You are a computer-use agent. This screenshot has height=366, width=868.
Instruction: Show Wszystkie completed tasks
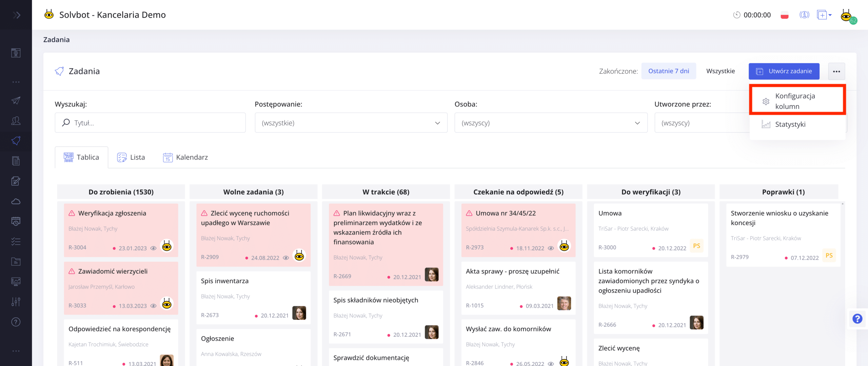point(721,71)
